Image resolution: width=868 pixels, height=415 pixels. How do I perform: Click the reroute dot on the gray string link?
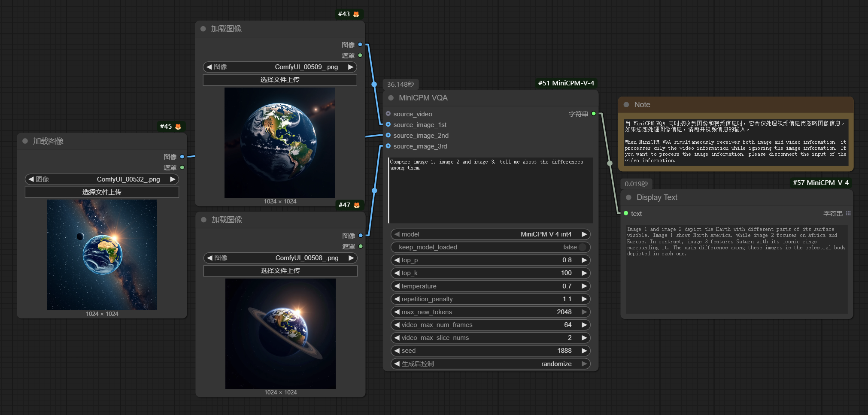click(610, 163)
